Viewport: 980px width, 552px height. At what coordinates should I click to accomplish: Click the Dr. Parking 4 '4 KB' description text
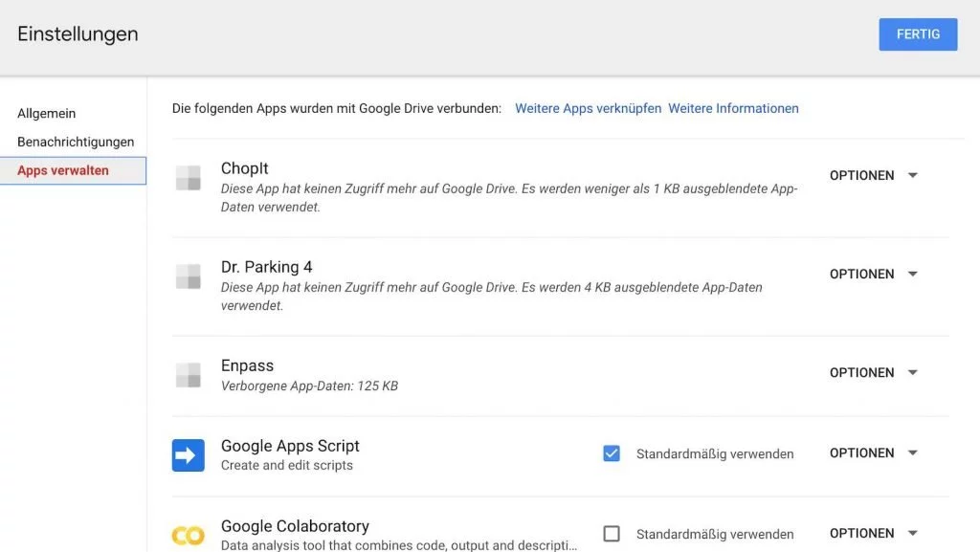point(491,297)
